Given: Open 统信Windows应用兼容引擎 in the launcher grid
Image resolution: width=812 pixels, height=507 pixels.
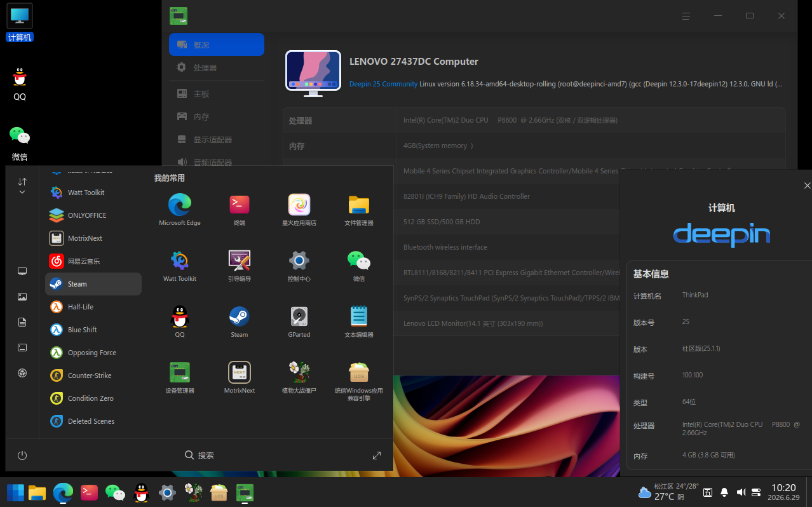Looking at the screenshot, I should tap(359, 381).
